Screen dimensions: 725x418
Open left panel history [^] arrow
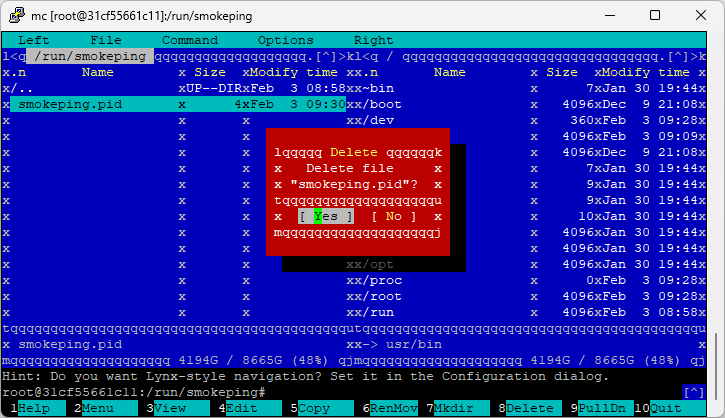tap(326, 56)
